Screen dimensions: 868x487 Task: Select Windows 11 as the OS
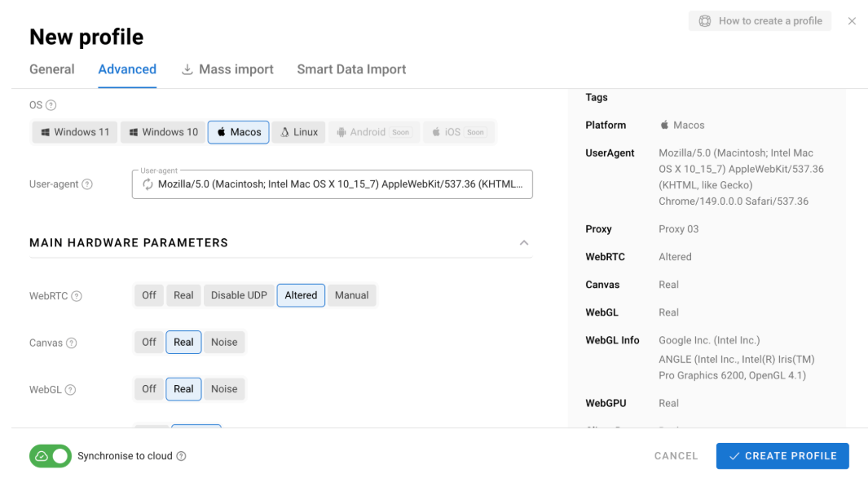click(x=75, y=132)
